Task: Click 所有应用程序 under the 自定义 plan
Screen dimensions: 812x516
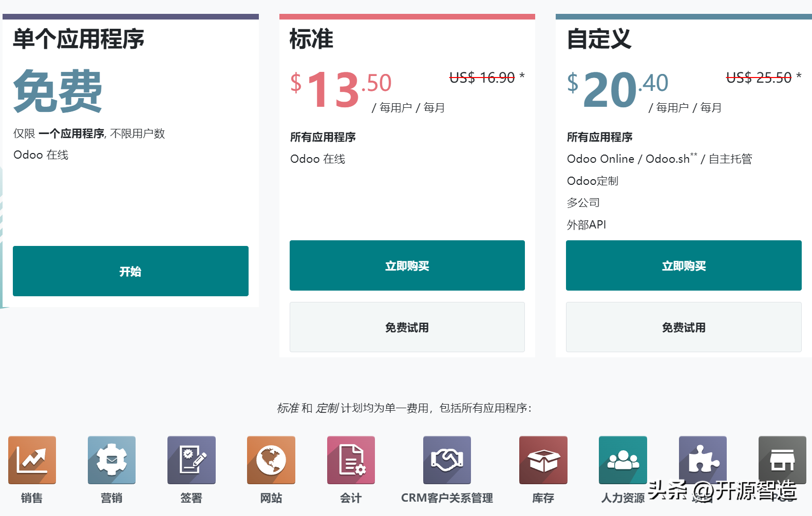Action: click(x=599, y=137)
